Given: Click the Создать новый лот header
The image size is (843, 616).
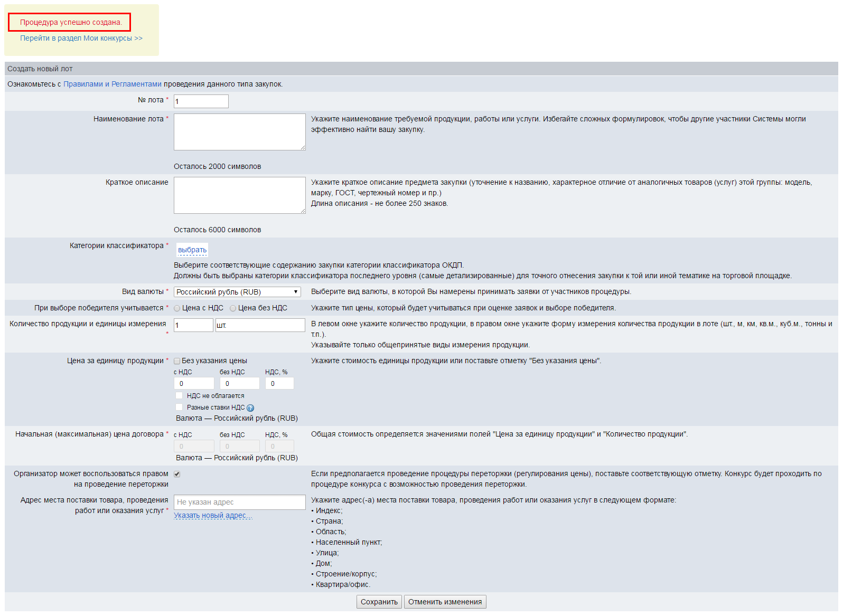Looking at the screenshot, I should click(40, 69).
